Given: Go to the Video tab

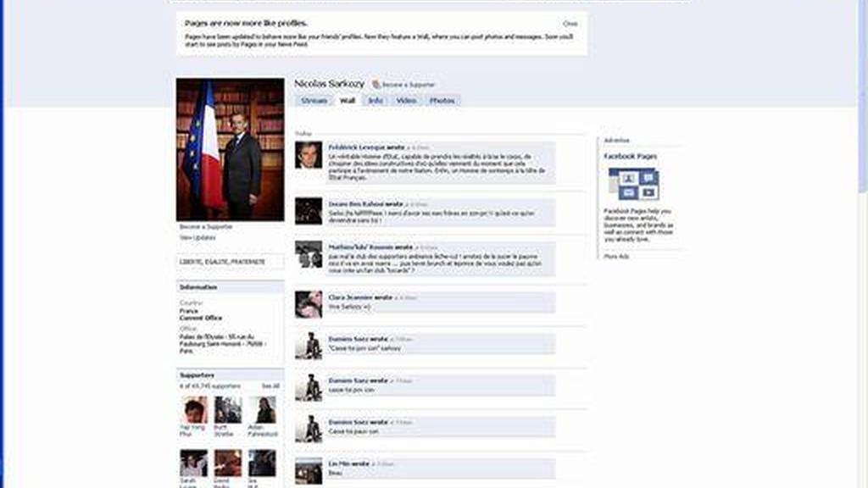Looking at the screenshot, I should click(406, 101).
